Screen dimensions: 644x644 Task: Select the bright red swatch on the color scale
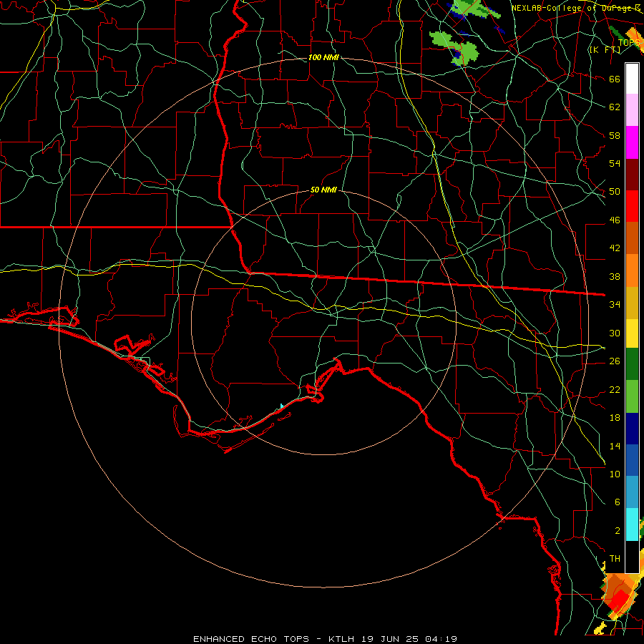coord(632,206)
